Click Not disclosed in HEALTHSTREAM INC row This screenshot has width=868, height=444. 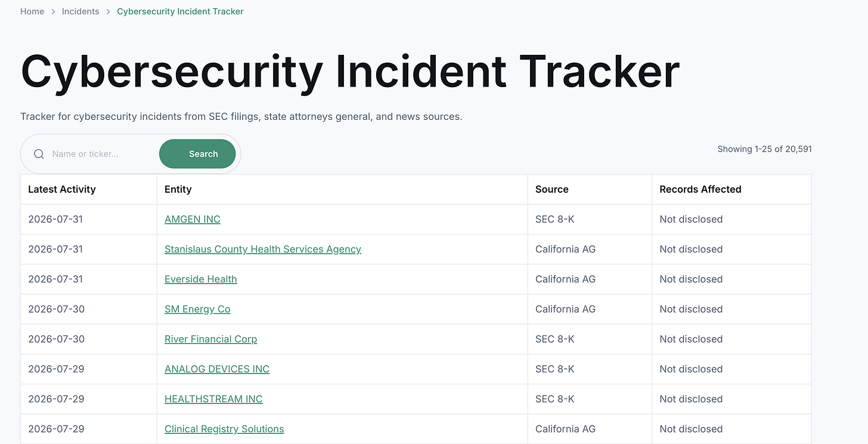click(691, 399)
